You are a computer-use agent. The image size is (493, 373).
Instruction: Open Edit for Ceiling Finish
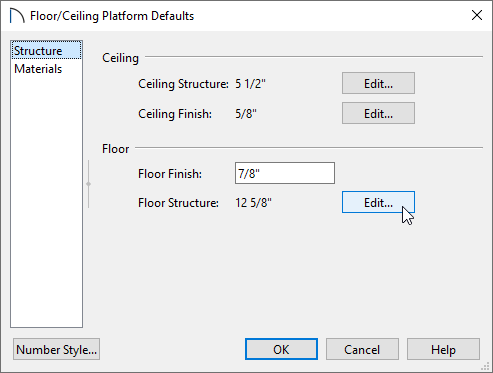[378, 113]
